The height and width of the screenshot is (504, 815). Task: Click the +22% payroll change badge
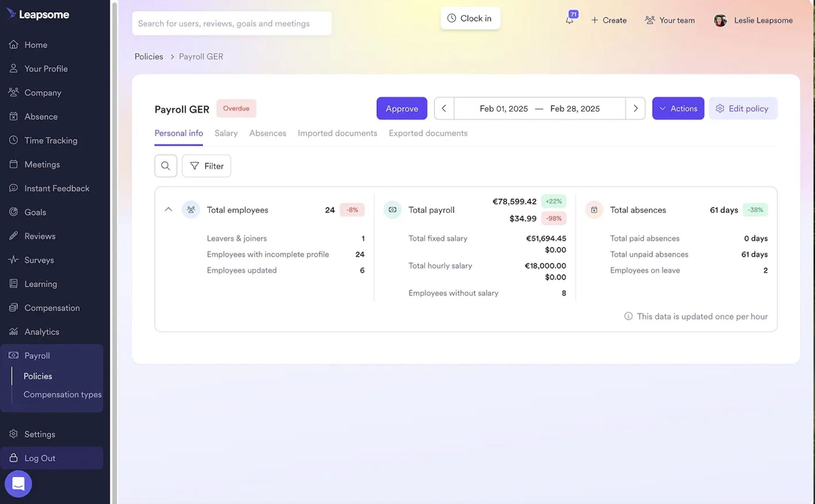(554, 201)
